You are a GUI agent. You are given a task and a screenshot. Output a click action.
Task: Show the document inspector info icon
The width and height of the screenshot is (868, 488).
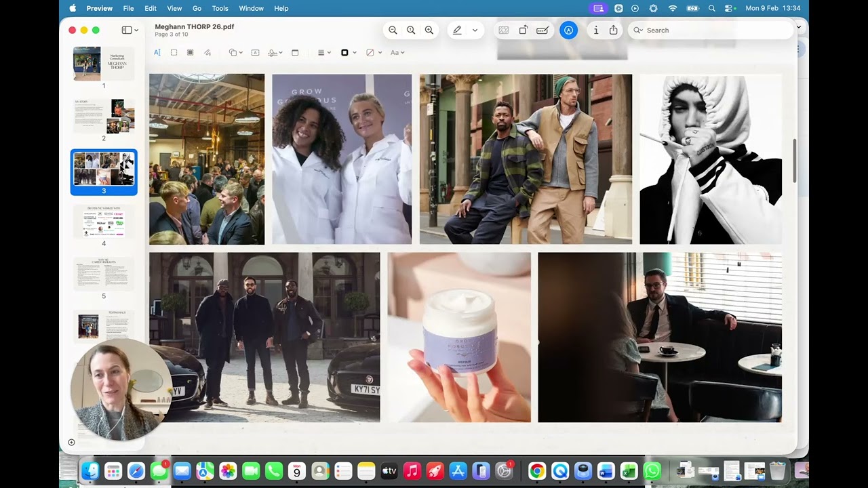596,30
